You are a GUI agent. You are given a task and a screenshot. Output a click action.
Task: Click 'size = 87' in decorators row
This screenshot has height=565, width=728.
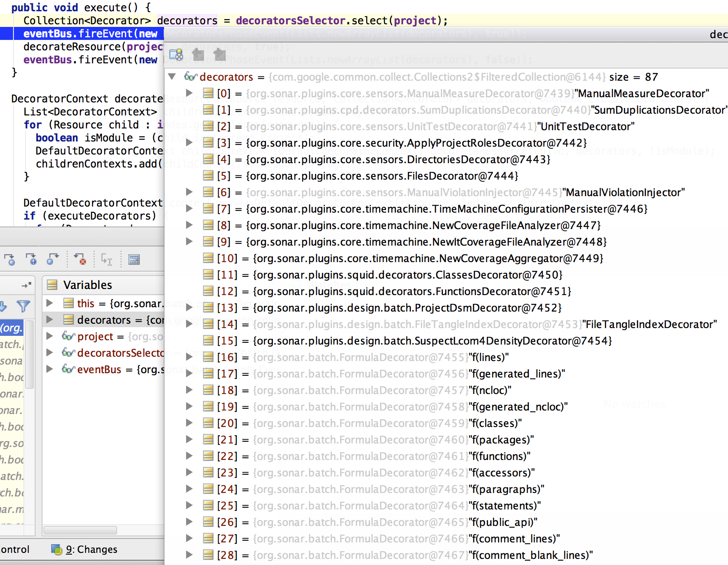pyautogui.click(x=633, y=77)
